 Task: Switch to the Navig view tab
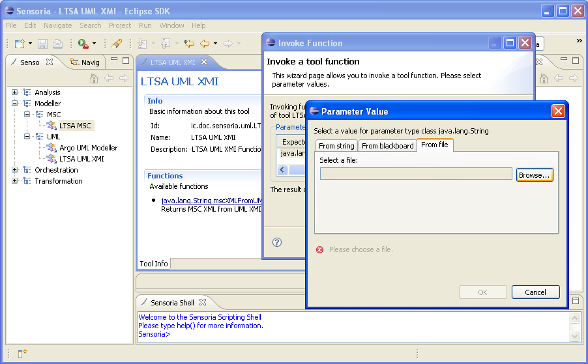click(86, 62)
